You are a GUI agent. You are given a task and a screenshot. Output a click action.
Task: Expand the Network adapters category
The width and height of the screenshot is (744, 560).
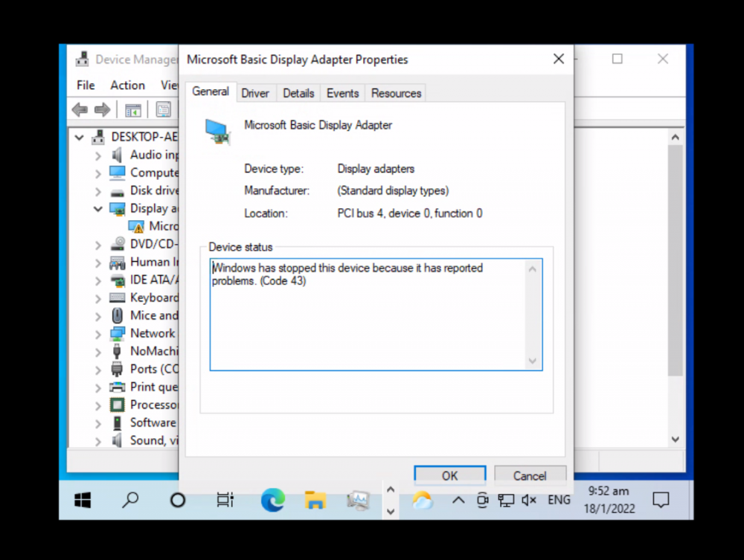click(x=97, y=335)
